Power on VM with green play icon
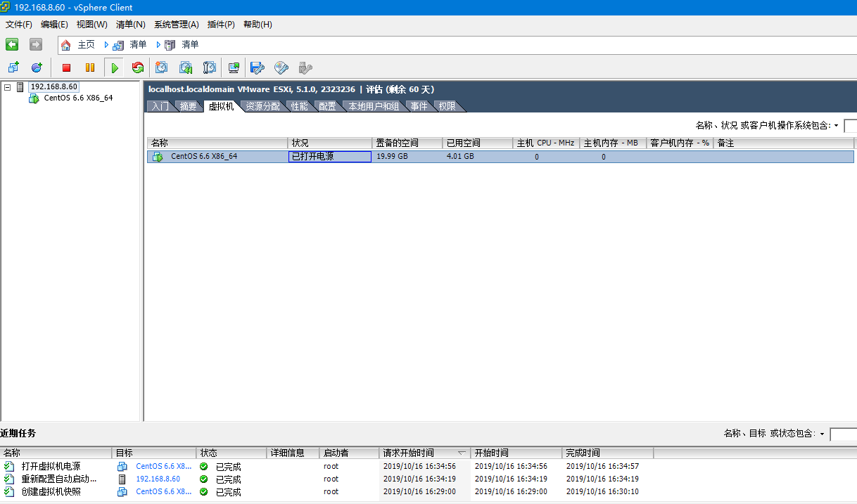This screenshot has height=504, width=857. point(115,67)
